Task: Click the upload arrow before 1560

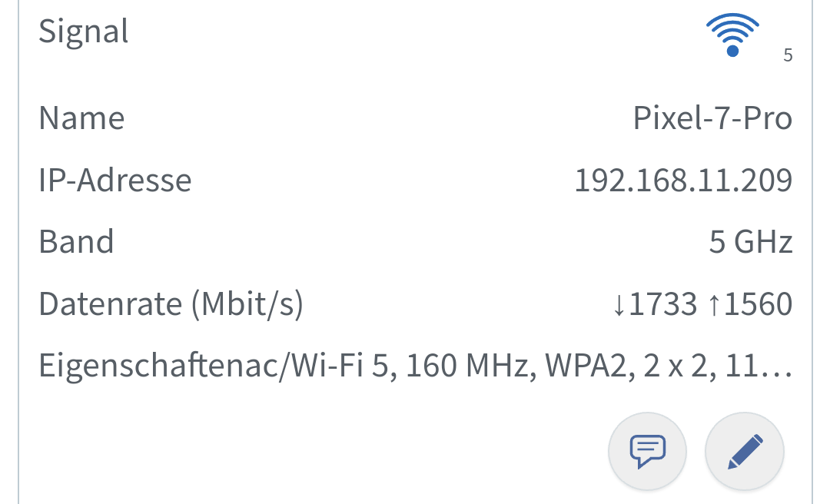Action: 714,305
